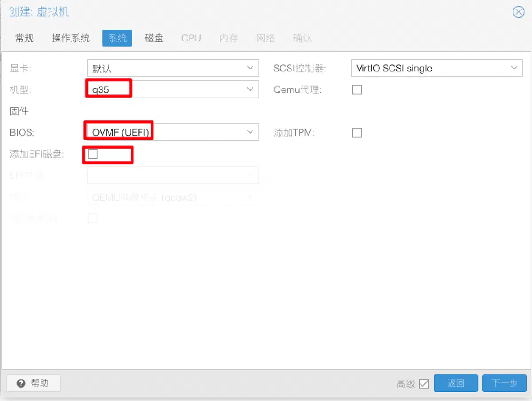The width and height of the screenshot is (532, 401).
Task: Click the 返回 back button
Action: [x=456, y=383]
